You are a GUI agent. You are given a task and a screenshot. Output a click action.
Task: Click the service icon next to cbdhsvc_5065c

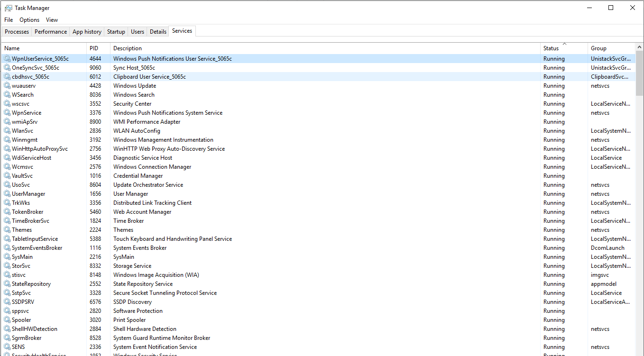click(7, 77)
